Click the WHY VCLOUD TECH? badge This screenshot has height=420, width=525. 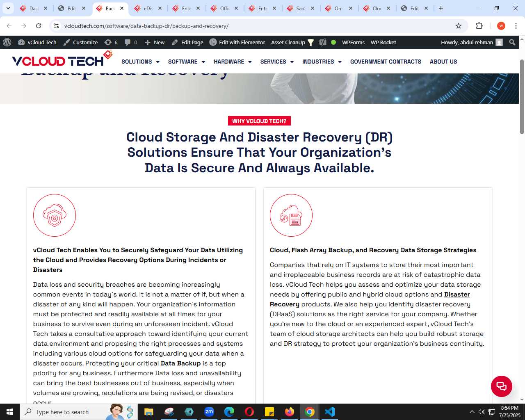(259, 121)
